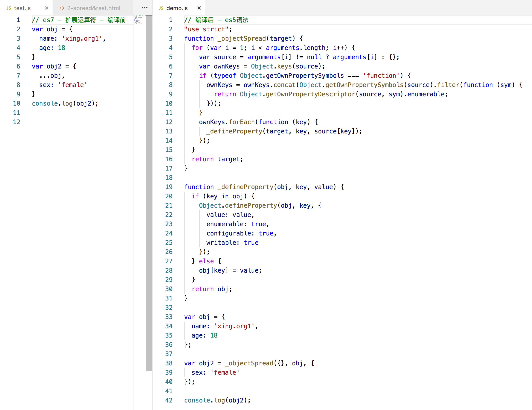Close the demo.js editor tab

(x=199, y=8)
